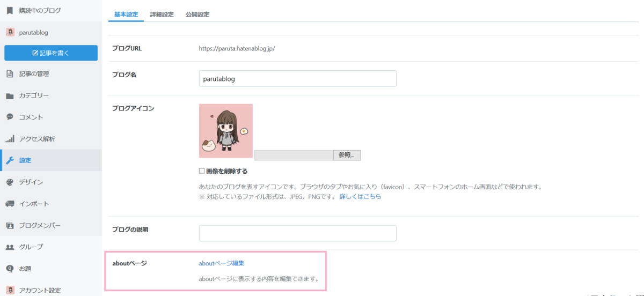Screen dimensions: 644x296
Task: Click the blog URL https://paruta.hatenablog.jp/
Action: [237, 48]
